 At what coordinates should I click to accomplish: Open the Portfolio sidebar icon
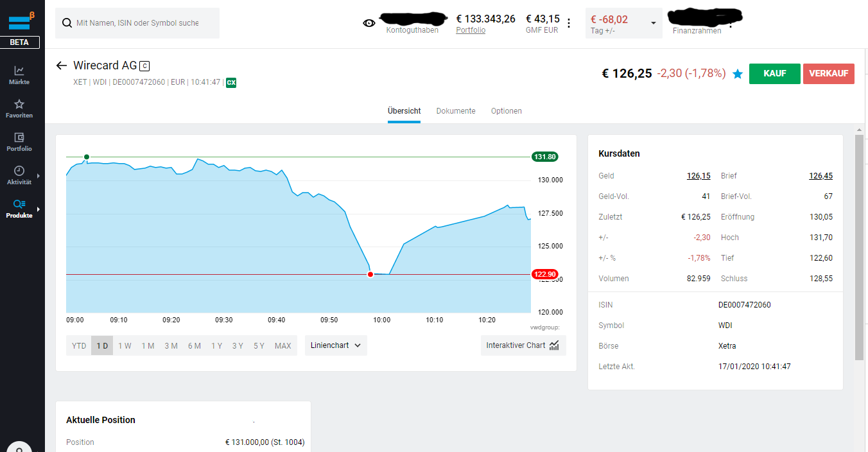(x=19, y=141)
